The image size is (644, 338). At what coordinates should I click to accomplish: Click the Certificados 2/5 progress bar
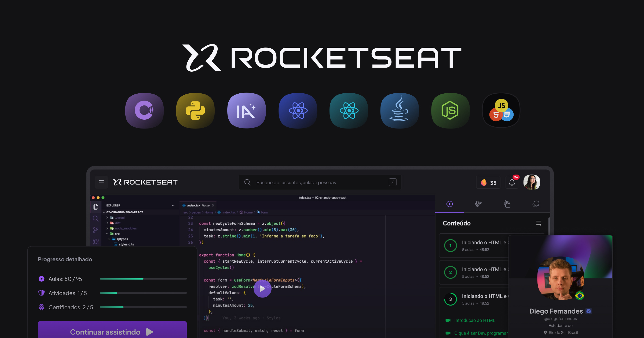143,307
